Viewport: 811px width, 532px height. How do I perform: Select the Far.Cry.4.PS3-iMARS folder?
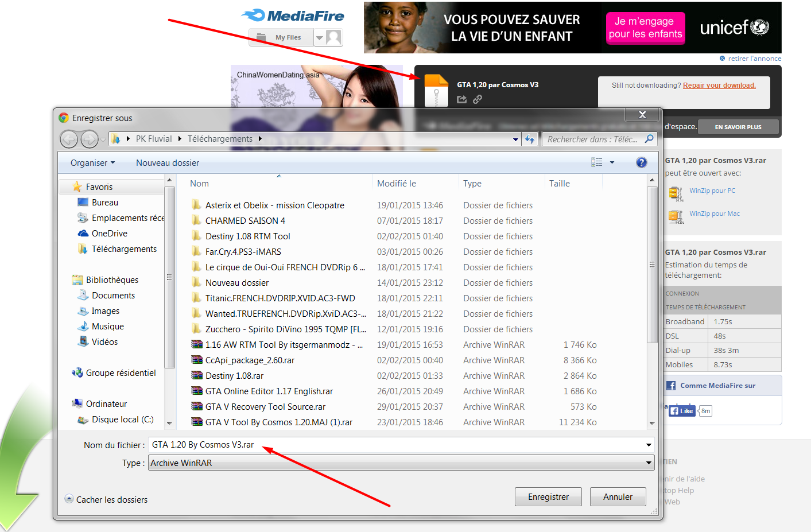[243, 252]
